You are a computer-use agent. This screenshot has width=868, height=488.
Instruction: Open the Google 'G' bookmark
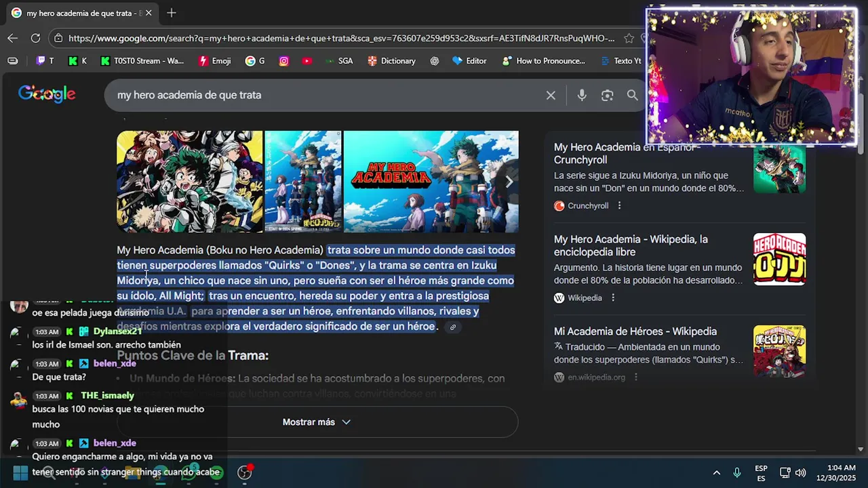pos(255,61)
